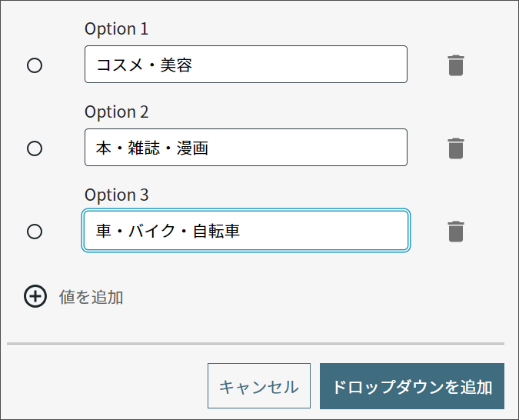Remove Option 2 using its trash icon
Image resolution: width=519 pixels, height=420 pixels.
point(456,148)
